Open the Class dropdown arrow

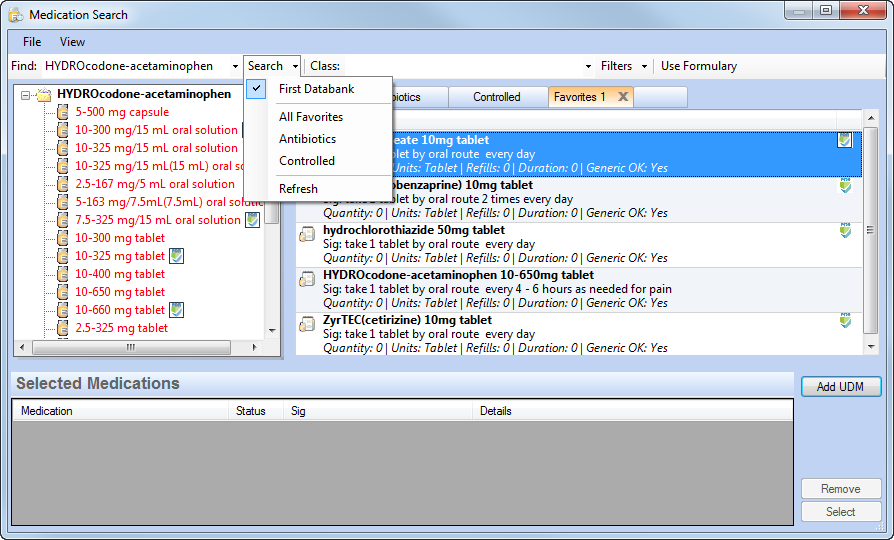[588, 66]
